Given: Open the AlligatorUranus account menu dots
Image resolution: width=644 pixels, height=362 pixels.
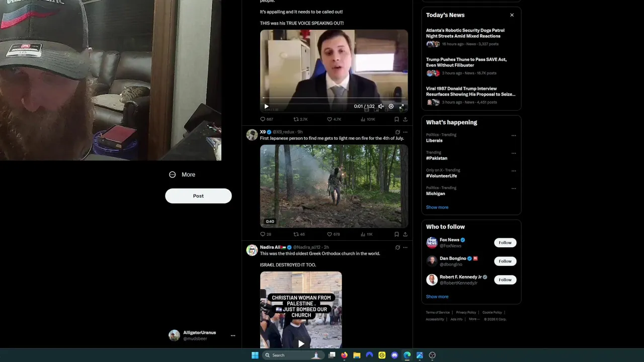Looking at the screenshot, I should (x=233, y=335).
